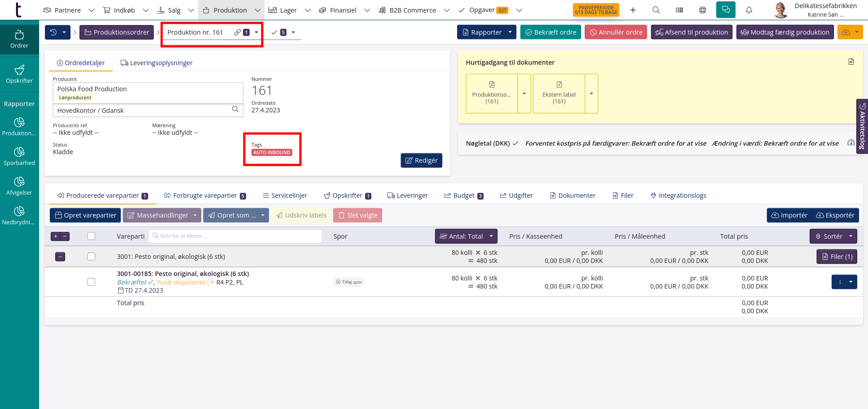Click the help lifebuoy icon

coord(703,10)
